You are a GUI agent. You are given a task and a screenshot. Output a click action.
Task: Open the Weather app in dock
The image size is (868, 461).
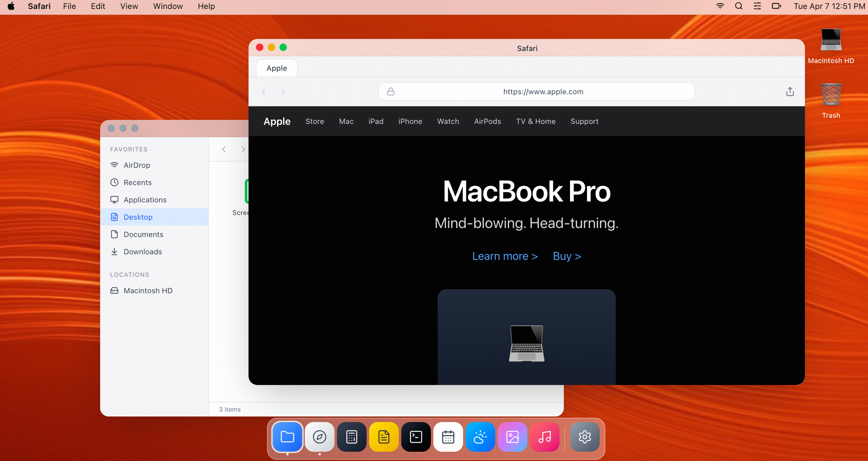480,437
